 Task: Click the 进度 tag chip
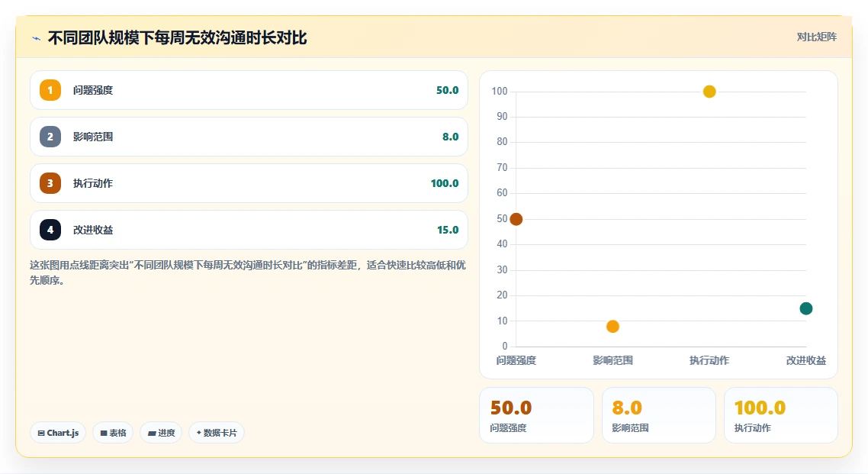click(x=161, y=433)
